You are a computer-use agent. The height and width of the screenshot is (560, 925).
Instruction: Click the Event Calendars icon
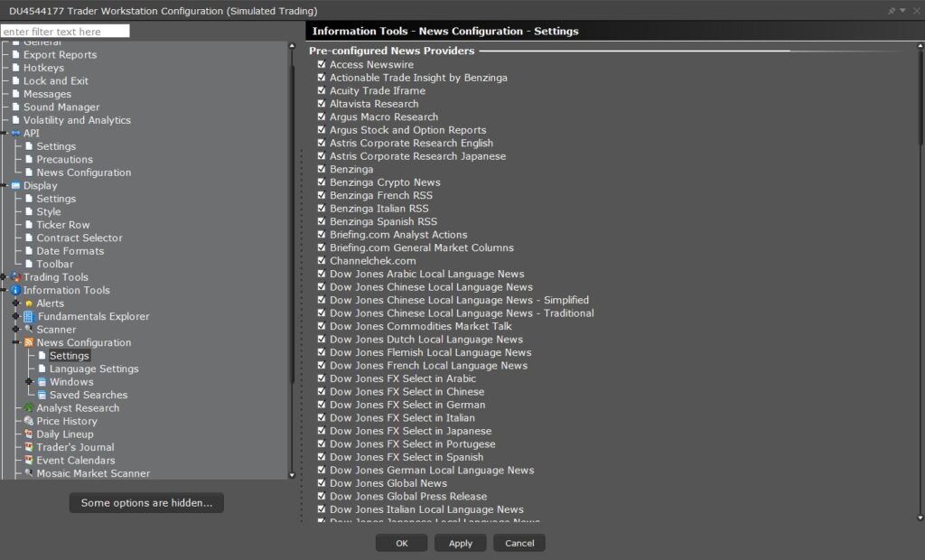(x=28, y=460)
